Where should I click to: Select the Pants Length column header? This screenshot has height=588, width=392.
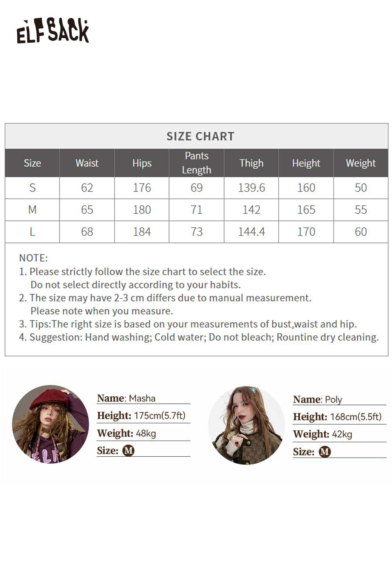click(196, 163)
